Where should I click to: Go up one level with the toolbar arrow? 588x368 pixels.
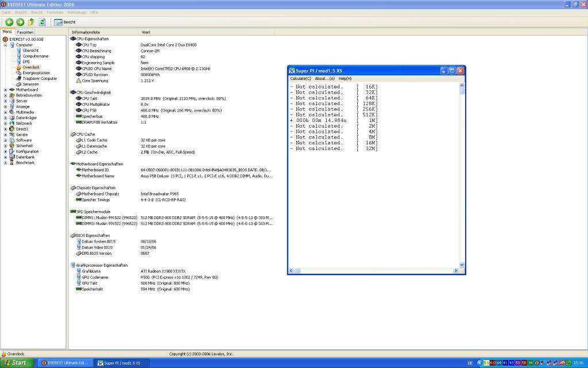click(31, 22)
